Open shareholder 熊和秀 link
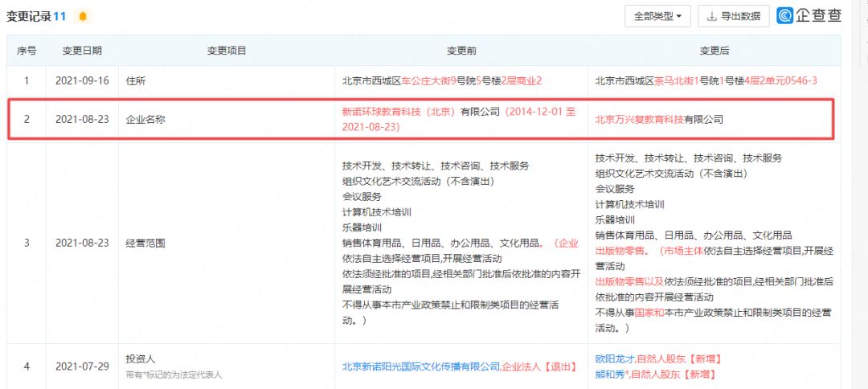 (x=612, y=374)
